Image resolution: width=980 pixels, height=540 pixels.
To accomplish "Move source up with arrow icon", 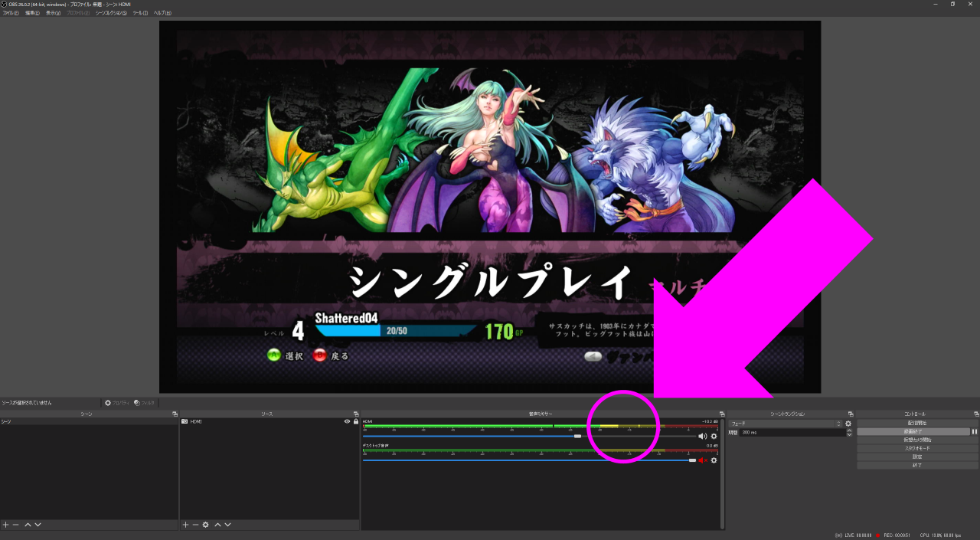I will [217, 525].
